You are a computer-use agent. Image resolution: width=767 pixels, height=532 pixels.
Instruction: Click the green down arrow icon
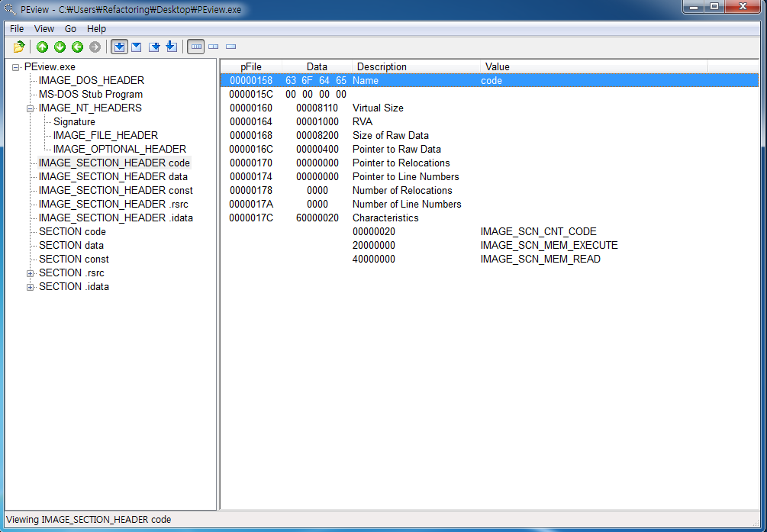60,47
